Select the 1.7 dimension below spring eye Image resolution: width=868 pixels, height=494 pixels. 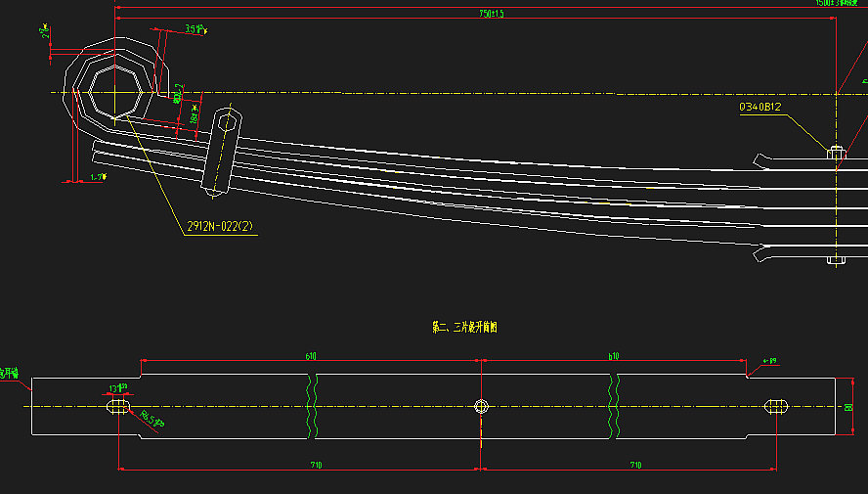pyautogui.click(x=96, y=177)
